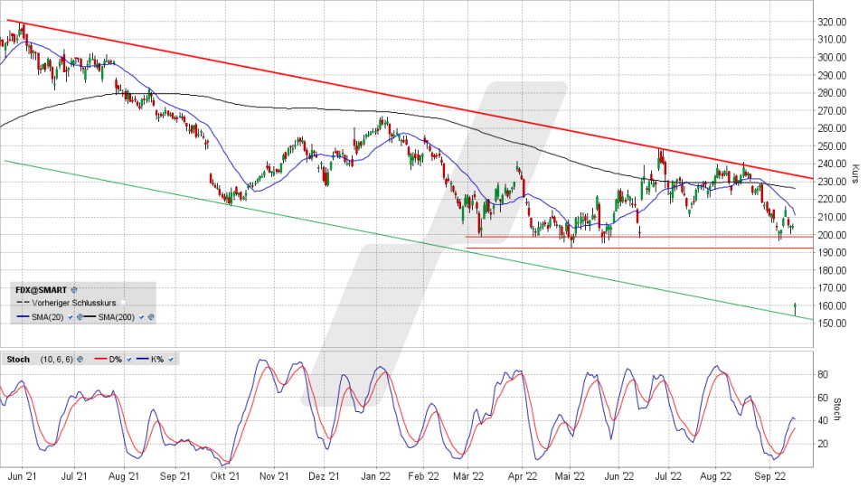Click the black SMA(200) legend line swatch

[90, 316]
